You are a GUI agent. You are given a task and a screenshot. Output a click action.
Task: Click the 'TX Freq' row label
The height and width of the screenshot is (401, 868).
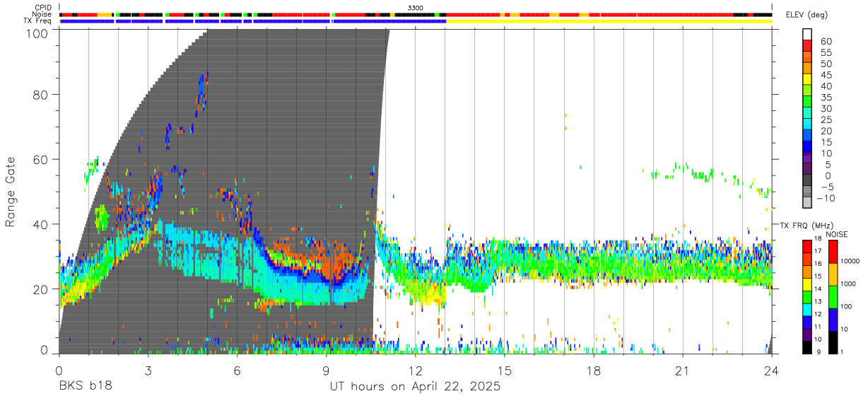coord(38,21)
